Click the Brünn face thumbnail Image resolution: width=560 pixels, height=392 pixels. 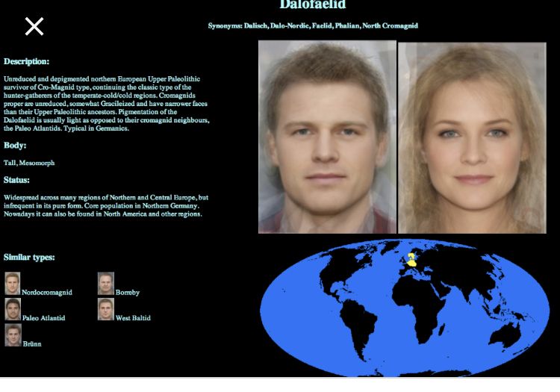pyautogui.click(x=13, y=335)
